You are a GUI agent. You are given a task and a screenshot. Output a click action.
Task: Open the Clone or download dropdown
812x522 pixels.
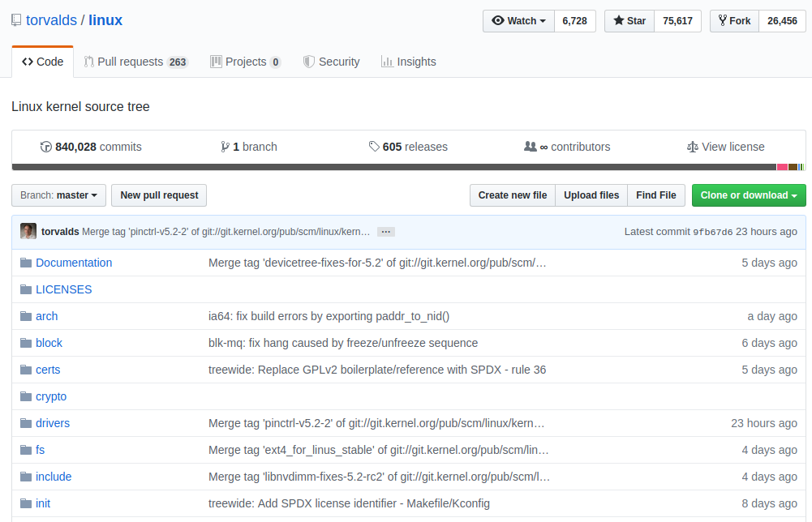[x=749, y=195]
